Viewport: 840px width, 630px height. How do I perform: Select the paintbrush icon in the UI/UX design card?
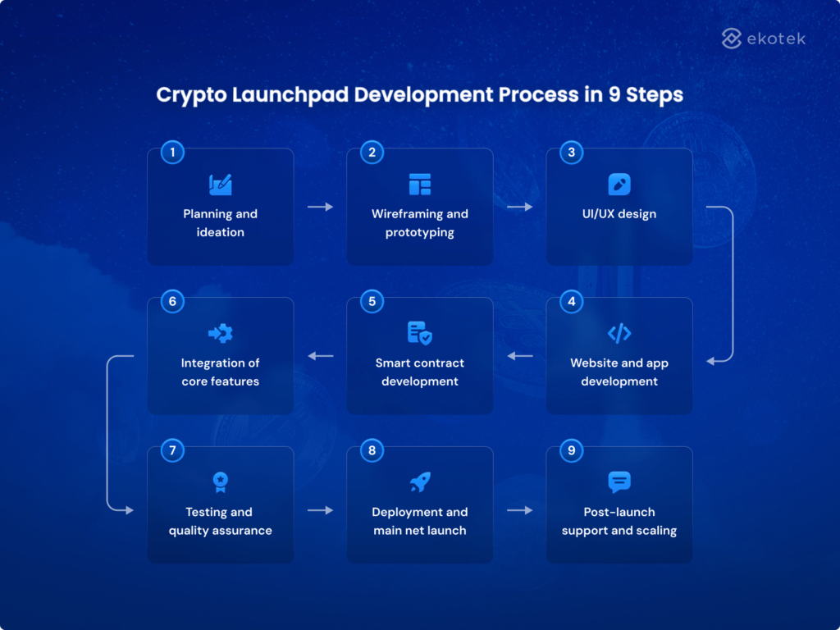(x=619, y=184)
